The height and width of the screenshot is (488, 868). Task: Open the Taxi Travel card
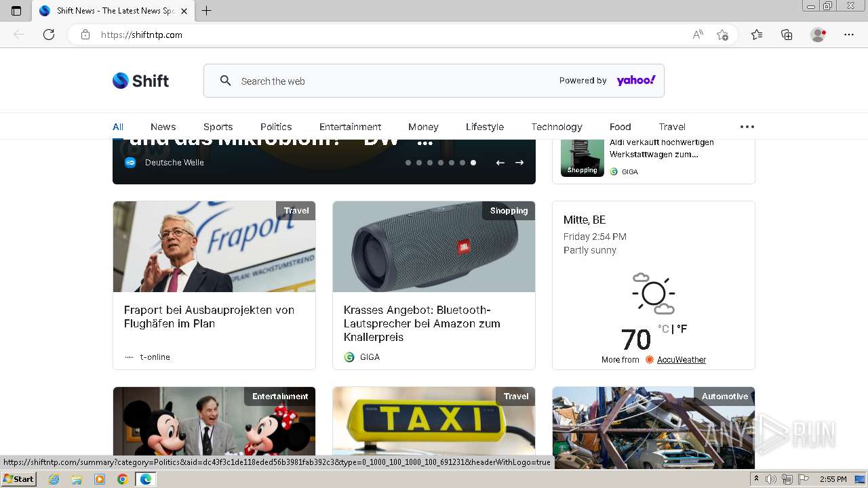tap(434, 428)
